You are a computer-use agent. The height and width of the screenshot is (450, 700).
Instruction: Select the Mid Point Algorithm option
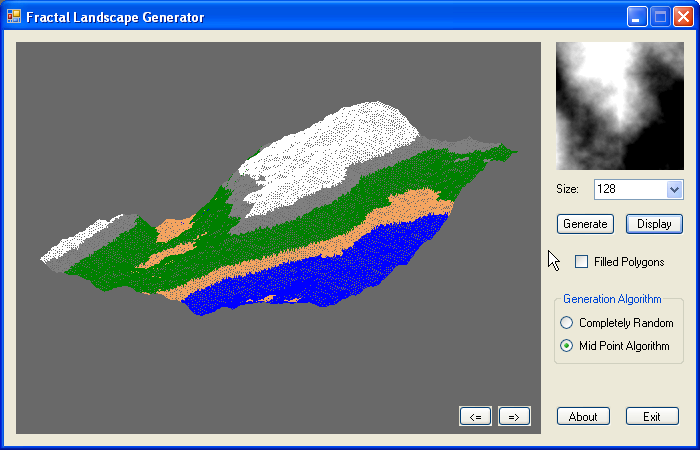pyautogui.click(x=567, y=346)
